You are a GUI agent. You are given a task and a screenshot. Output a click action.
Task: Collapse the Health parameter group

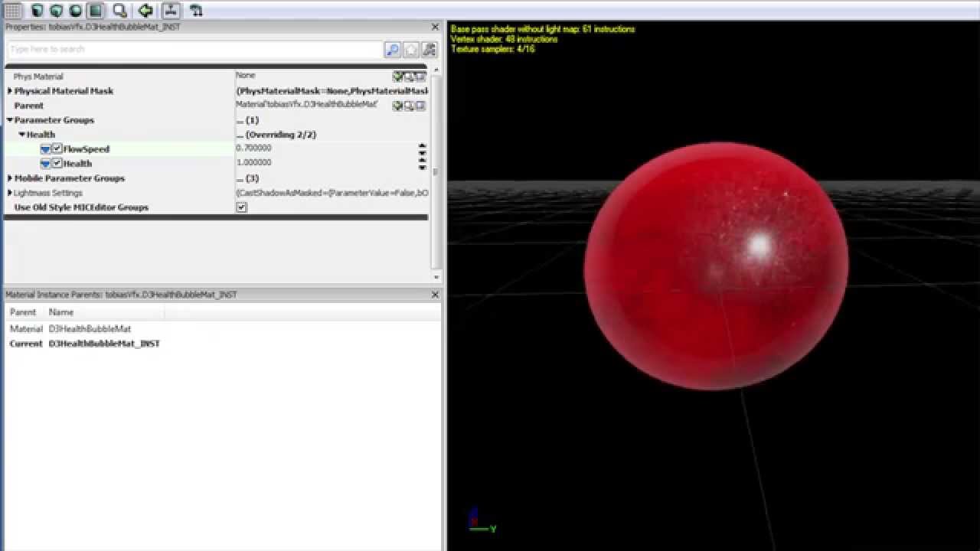pyautogui.click(x=22, y=135)
